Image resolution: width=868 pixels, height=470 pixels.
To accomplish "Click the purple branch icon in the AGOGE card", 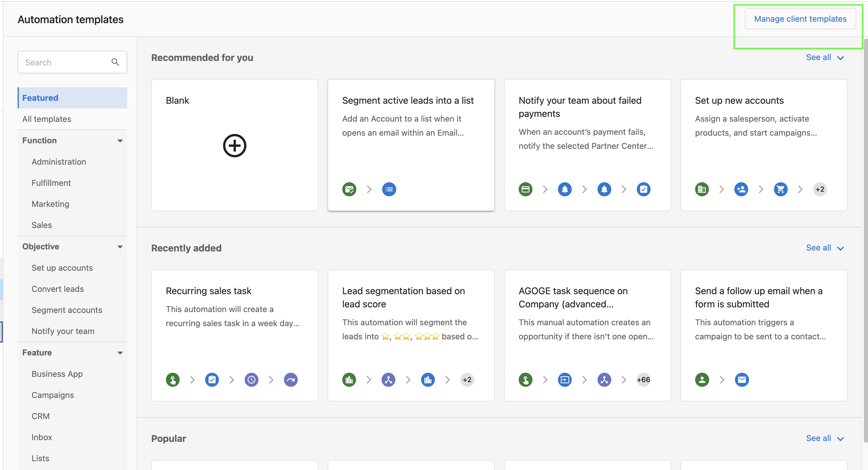I will click(x=604, y=379).
